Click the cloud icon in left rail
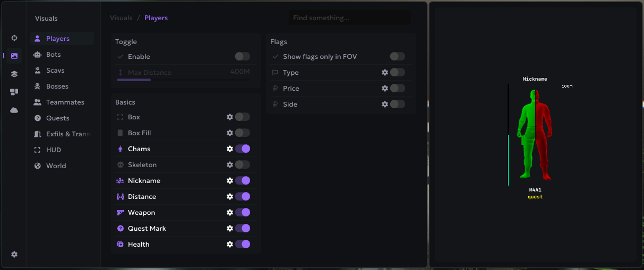The height and width of the screenshot is (270, 644). click(x=14, y=110)
